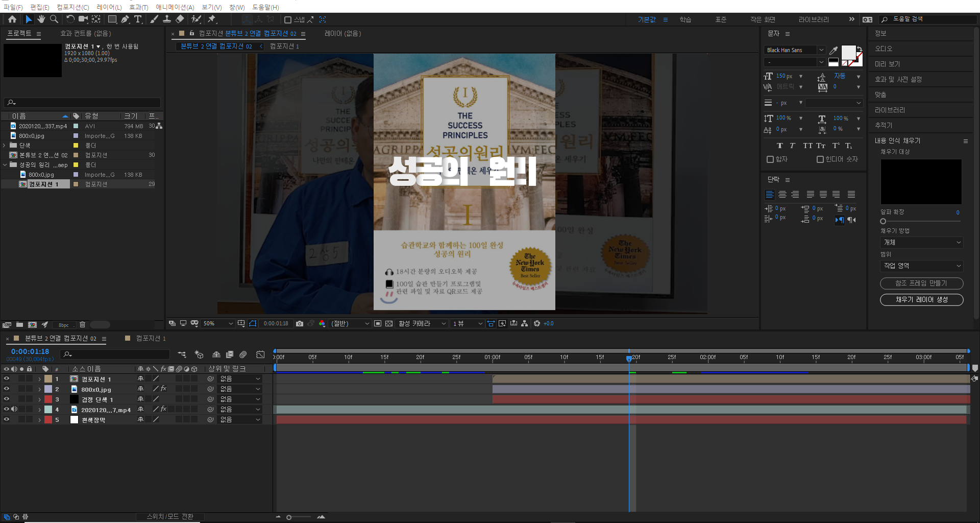Open the 파일(F) menu

(13, 7)
